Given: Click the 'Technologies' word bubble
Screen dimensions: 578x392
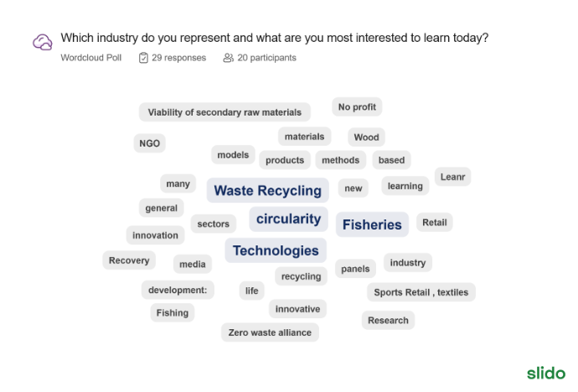Looking at the screenshot, I should [276, 250].
